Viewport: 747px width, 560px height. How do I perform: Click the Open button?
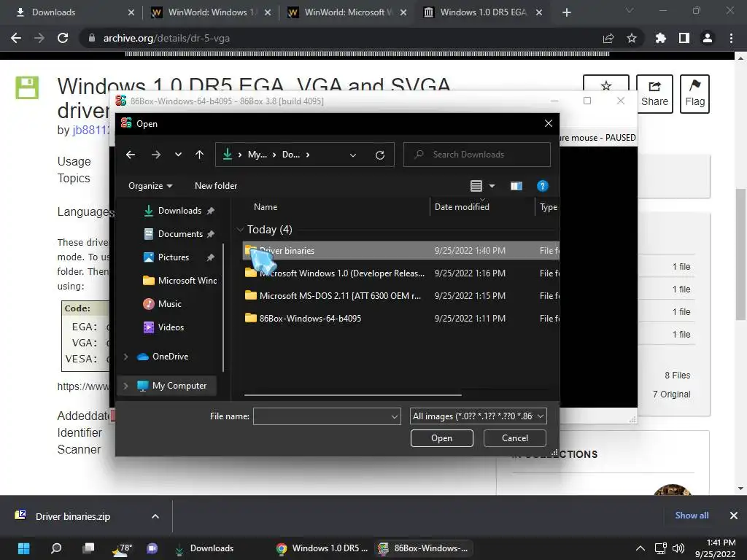tap(441, 438)
